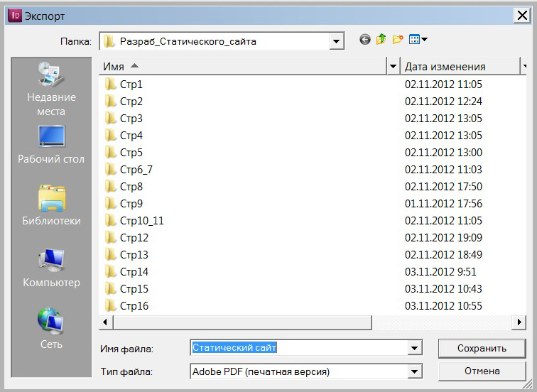
Task: Click the date 02.11.2012 17:50
Action: [x=443, y=187]
